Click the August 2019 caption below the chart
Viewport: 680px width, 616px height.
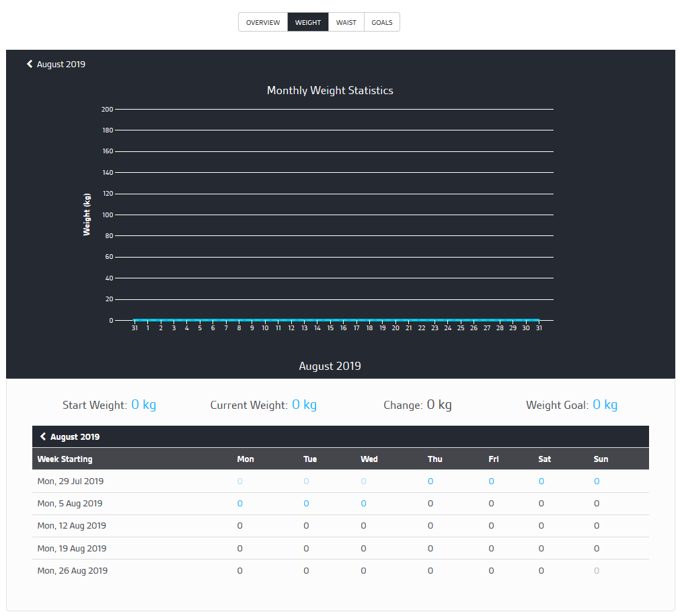[x=330, y=366]
